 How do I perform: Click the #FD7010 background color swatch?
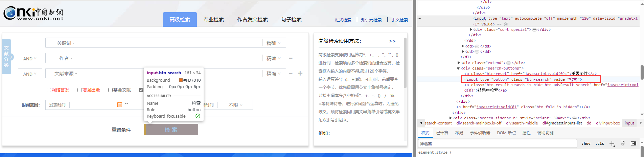click(181, 80)
